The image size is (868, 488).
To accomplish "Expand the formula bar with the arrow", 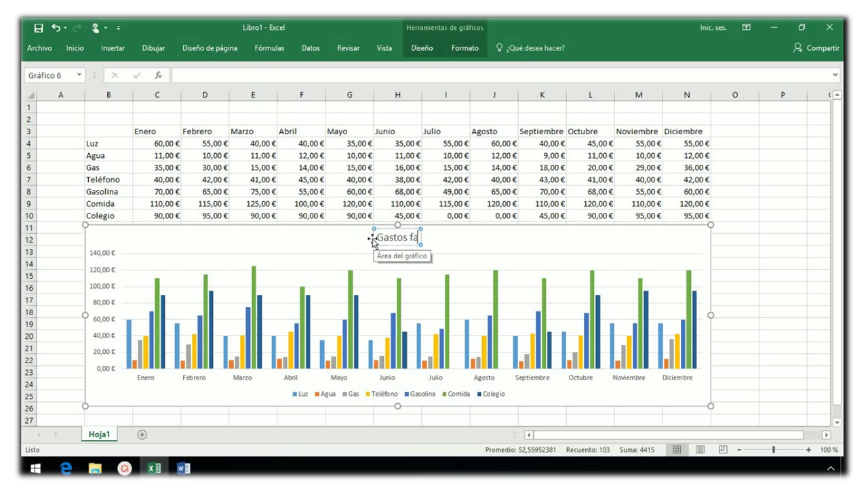I will click(835, 75).
